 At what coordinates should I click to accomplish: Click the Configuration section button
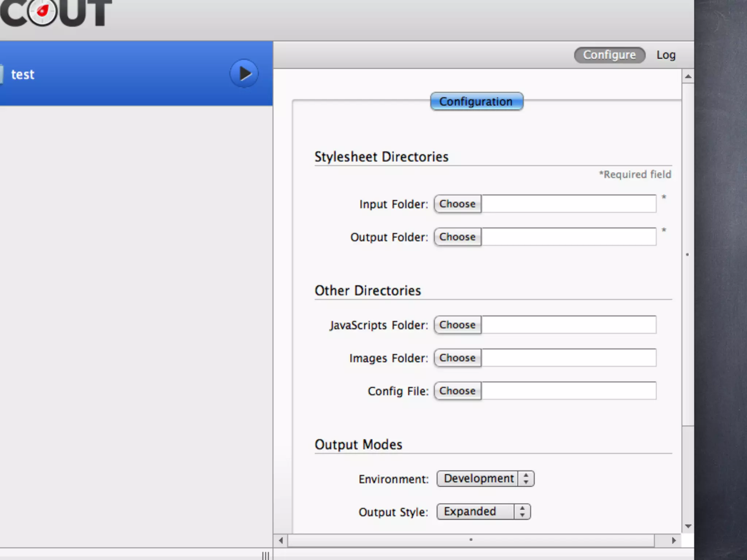tap(476, 101)
